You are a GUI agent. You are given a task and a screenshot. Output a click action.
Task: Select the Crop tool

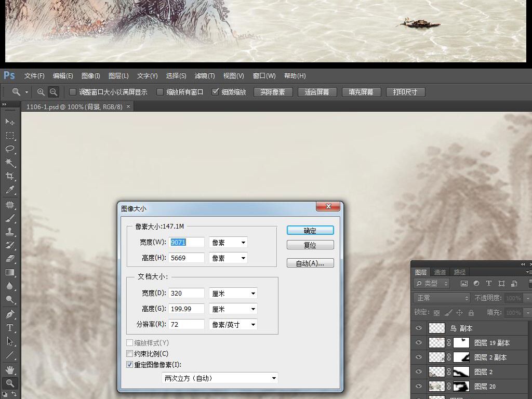10,176
